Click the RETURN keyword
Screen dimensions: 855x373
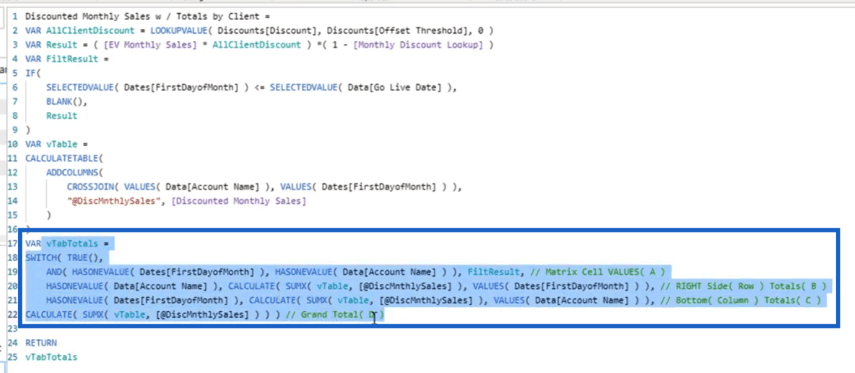(41, 343)
